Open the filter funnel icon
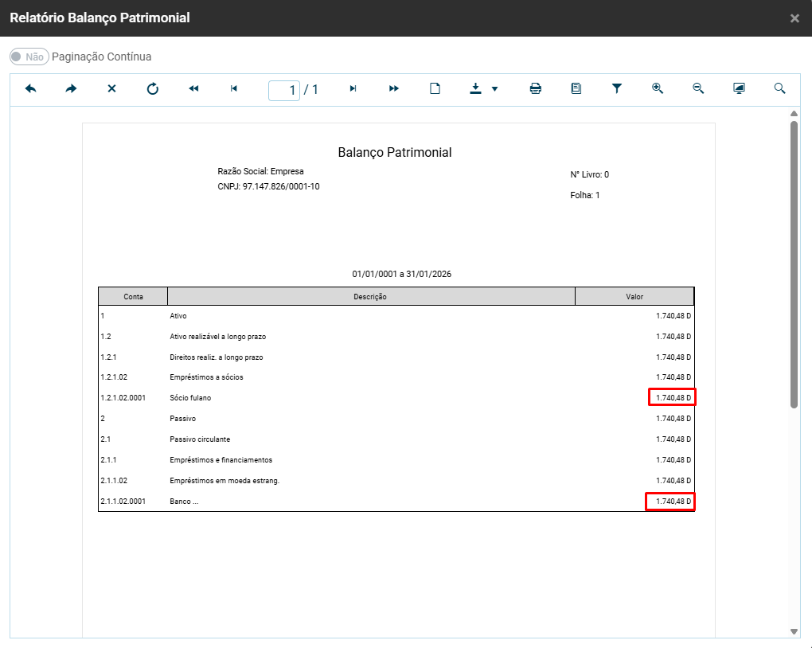812x648 pixels. 617,88
